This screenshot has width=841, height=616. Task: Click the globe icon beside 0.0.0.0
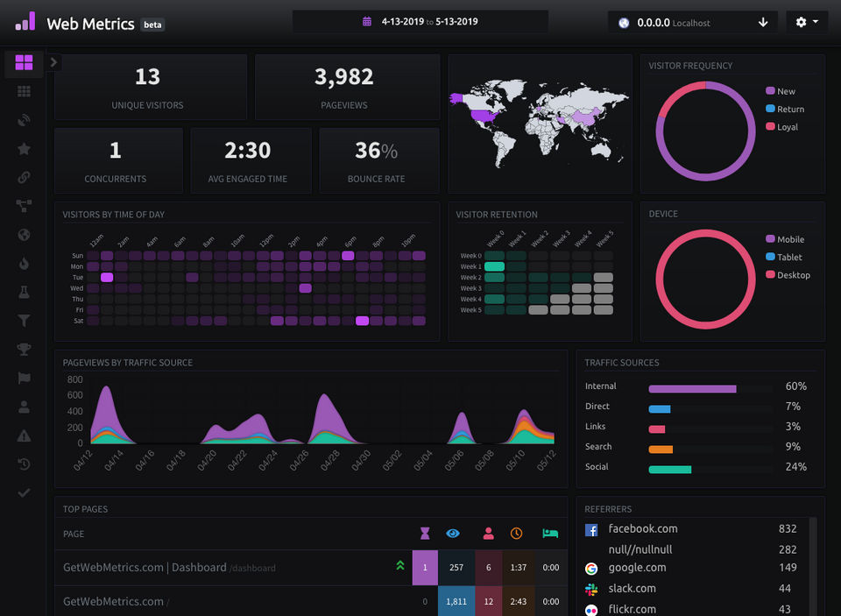[x=623, y=23]
